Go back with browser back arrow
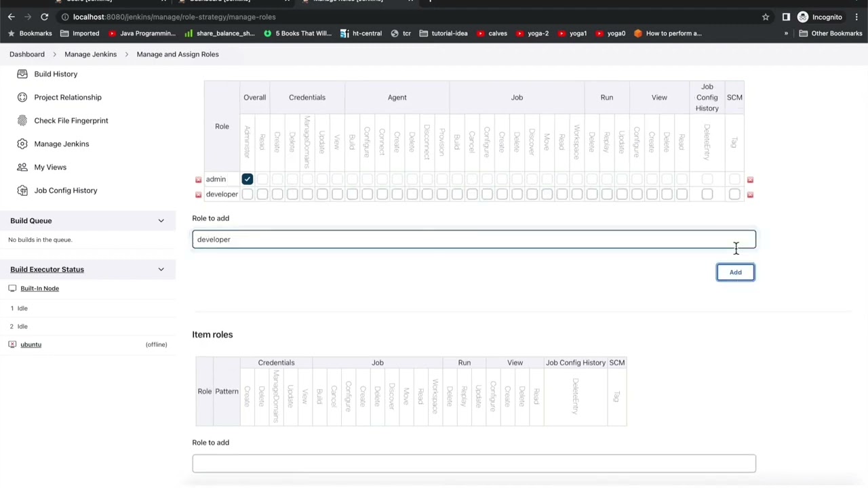This screenshot has width=868, height=488. (x=11, y=17)
